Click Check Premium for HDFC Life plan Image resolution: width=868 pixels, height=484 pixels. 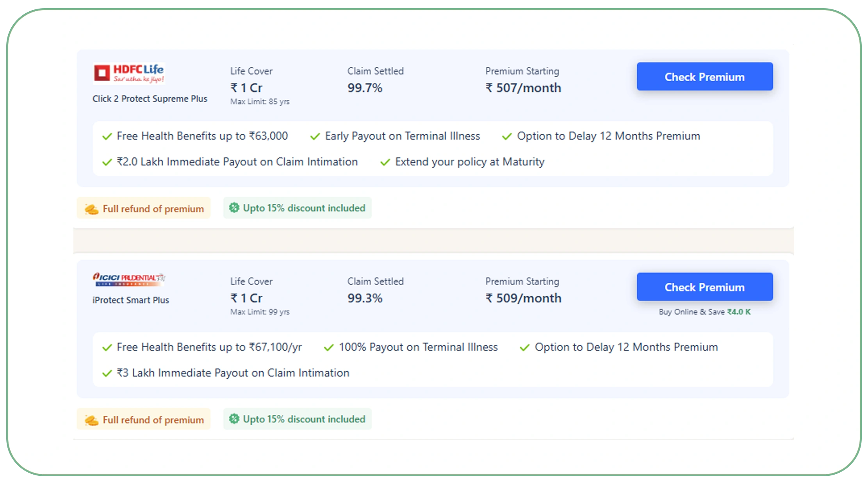[704, 77]
